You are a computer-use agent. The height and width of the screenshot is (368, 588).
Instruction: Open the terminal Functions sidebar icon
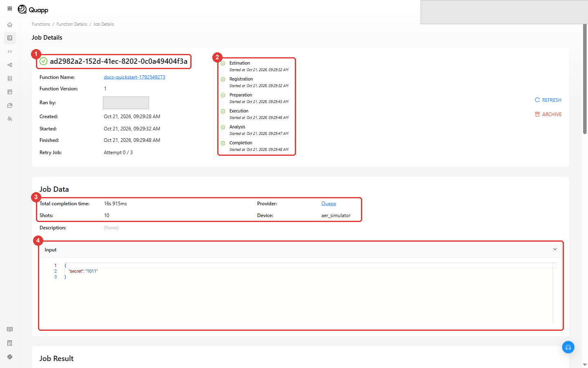coord(10,38)
